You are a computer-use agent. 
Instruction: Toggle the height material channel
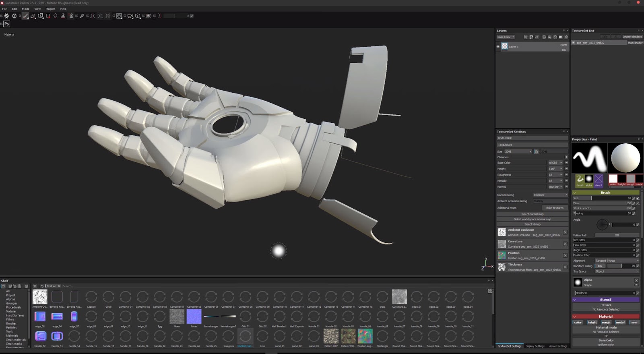pos(592,322)
